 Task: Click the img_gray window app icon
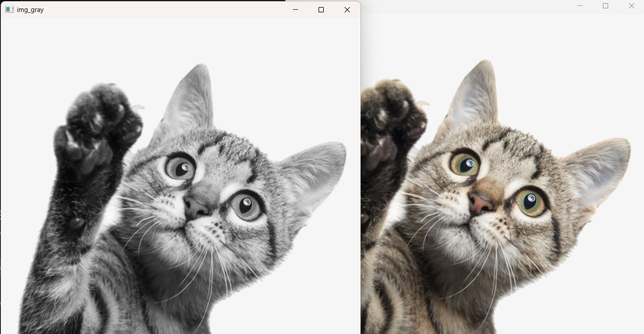(9, 9)
